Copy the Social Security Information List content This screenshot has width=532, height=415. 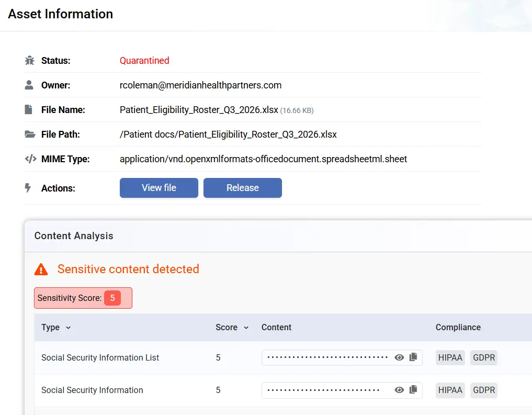pos(413,357)
